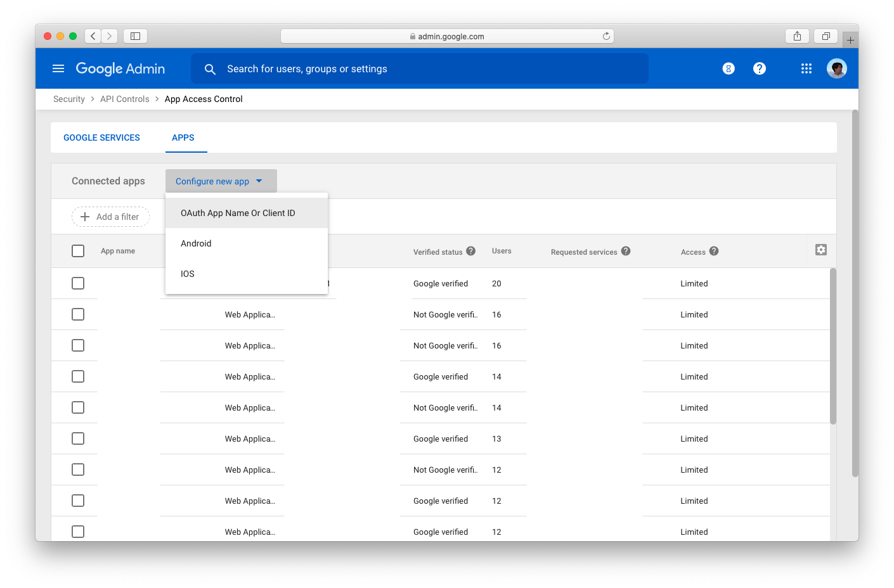This screenshot has height=588, width=894.
Task: Click the account profile avatar
Action: click(836, 68)
